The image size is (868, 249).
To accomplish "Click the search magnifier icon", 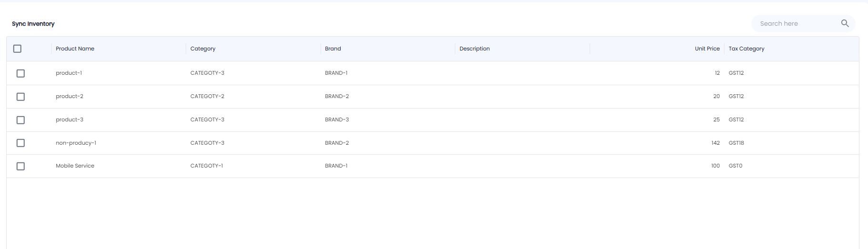I will [x=845, y=23].
